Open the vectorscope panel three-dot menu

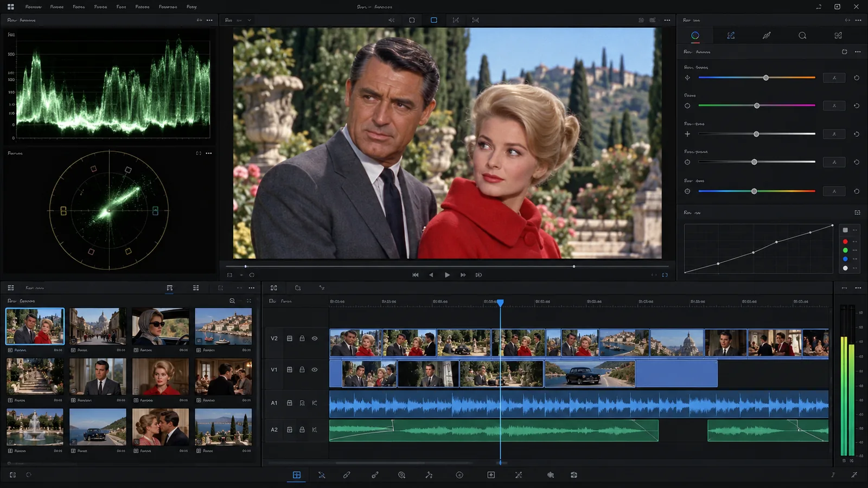[x=209, y=153]
